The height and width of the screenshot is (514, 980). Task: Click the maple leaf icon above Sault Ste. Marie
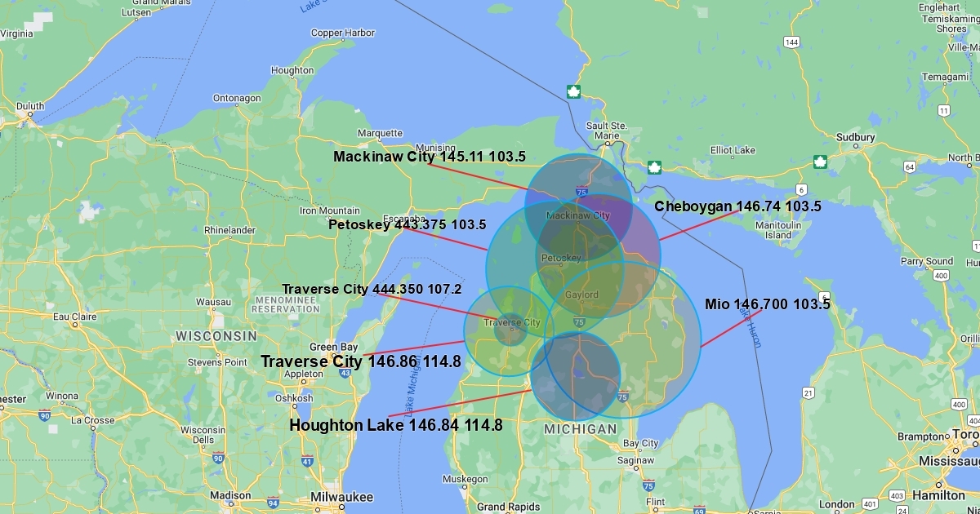pyautogui.click(x=573, y=92)
